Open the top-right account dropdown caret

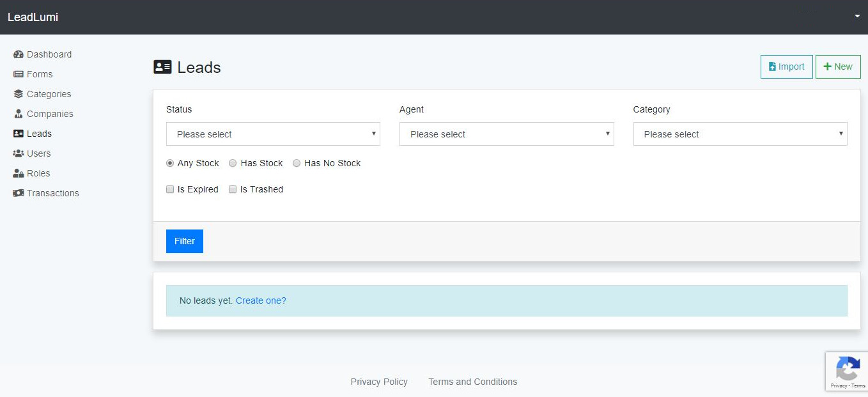tap(857, 17)
